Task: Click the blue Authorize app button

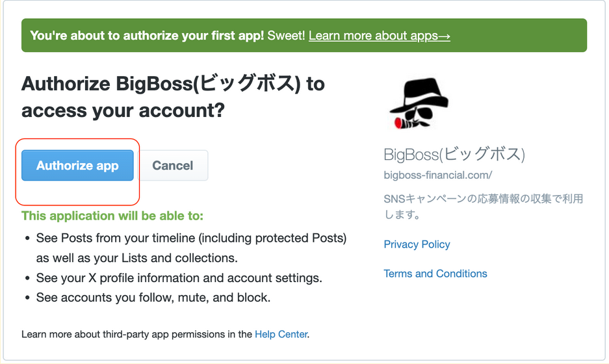Action: (x=78, y=166)
